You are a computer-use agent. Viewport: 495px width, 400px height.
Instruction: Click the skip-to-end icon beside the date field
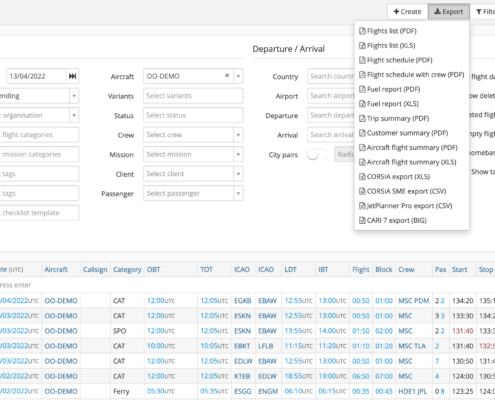[x=73, y=76]
